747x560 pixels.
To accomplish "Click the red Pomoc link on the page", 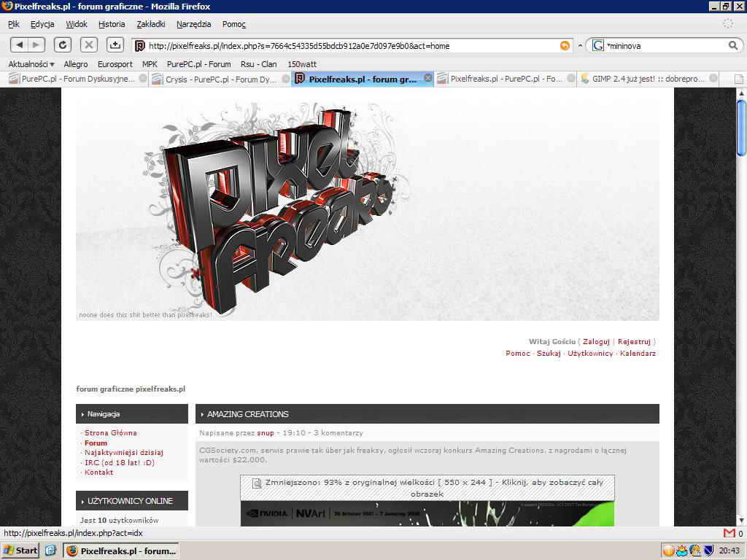I will tap(518, 354).
